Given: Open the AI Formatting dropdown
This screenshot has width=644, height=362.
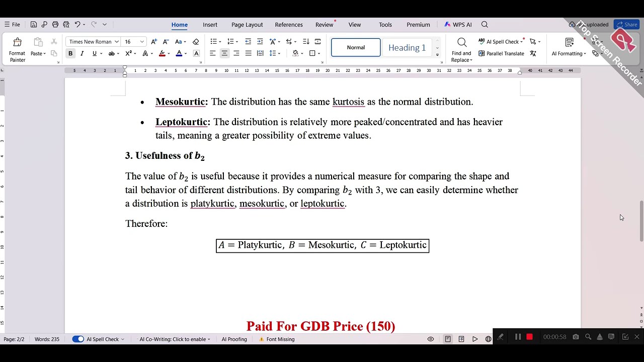Looking at the screenshot, I should click(569, 53).
